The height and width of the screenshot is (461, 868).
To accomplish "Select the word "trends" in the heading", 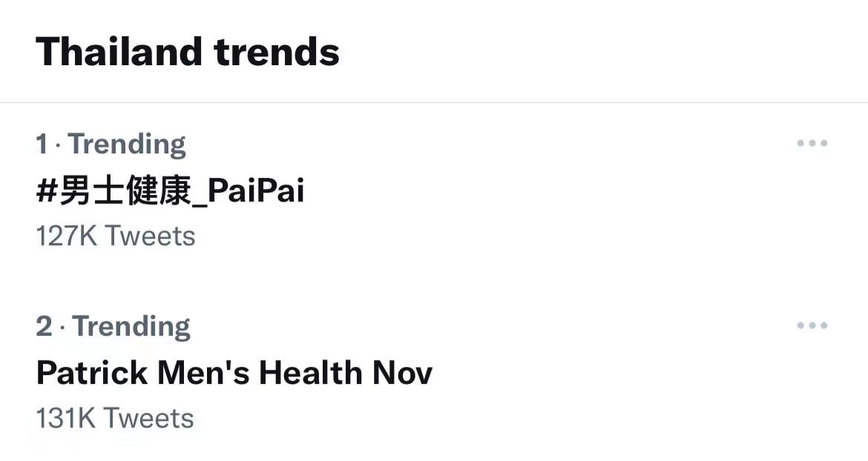I will (277, 52).
